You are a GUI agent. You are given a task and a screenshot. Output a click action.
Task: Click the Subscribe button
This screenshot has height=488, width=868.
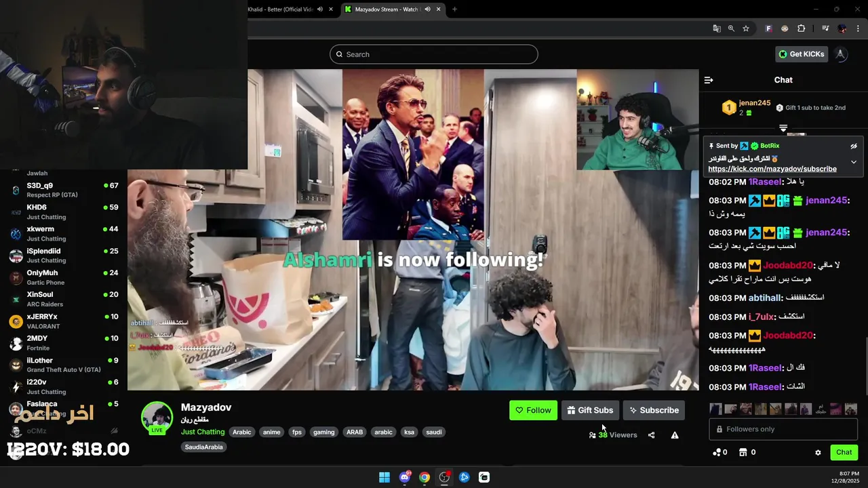pyautogui.click(x=654, y=410)
